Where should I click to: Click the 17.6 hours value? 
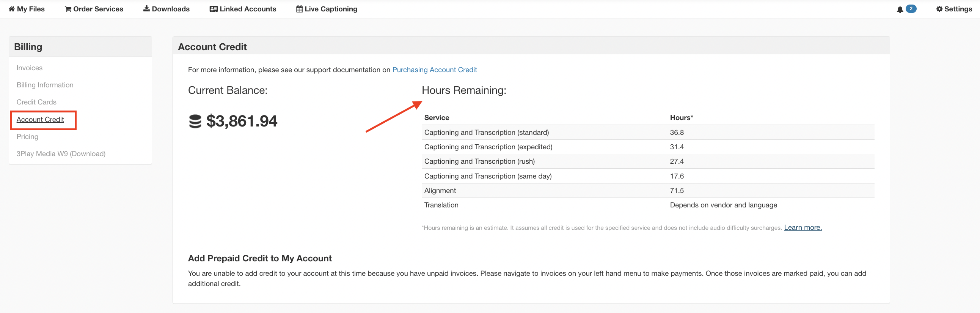point(677,176)
